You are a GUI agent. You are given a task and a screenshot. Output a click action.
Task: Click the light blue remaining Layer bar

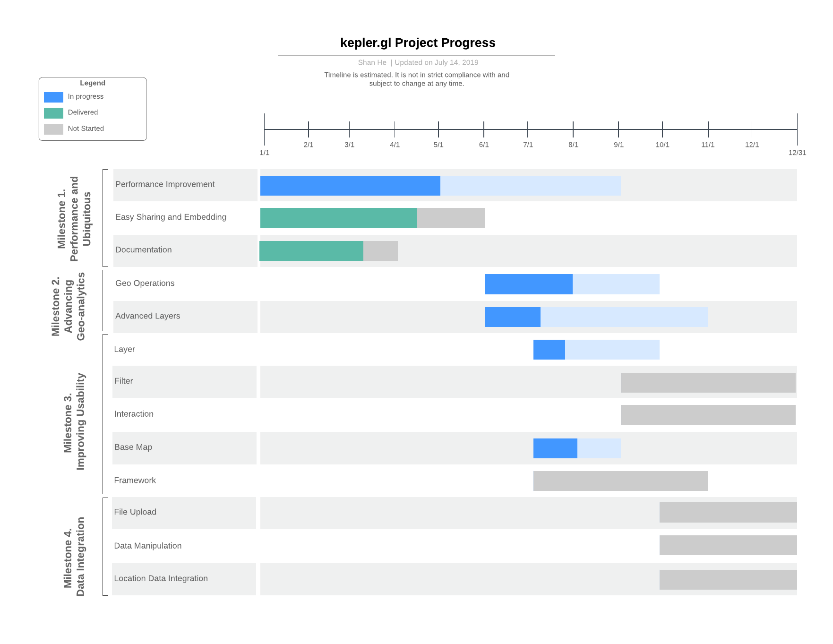tap(612, 350)
